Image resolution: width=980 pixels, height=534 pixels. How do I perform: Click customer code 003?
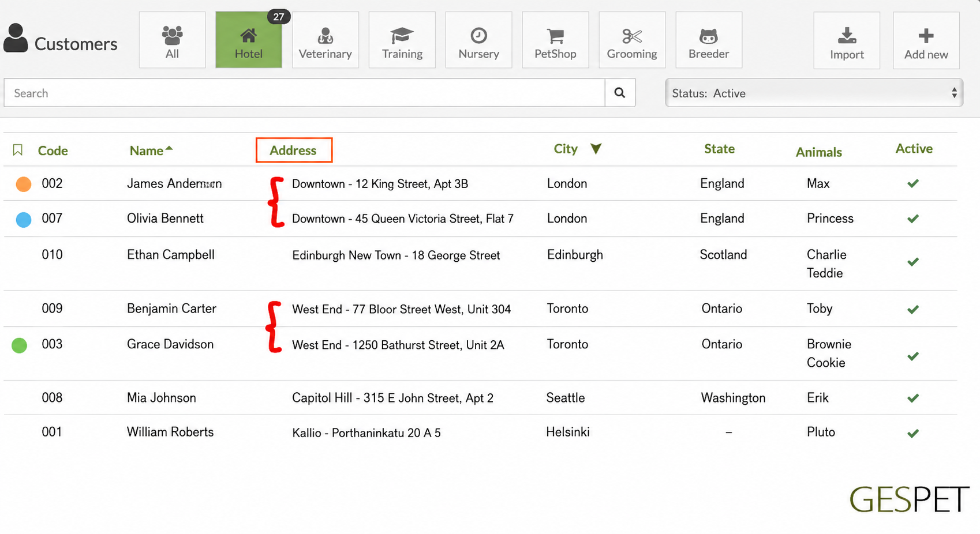click(52, 344)
